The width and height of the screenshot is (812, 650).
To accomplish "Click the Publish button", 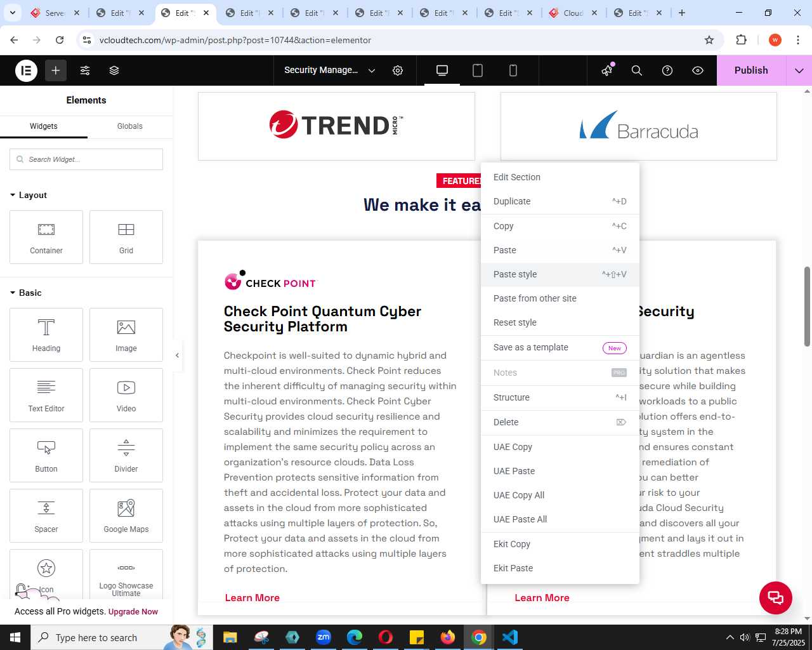I will click(751, 70).
